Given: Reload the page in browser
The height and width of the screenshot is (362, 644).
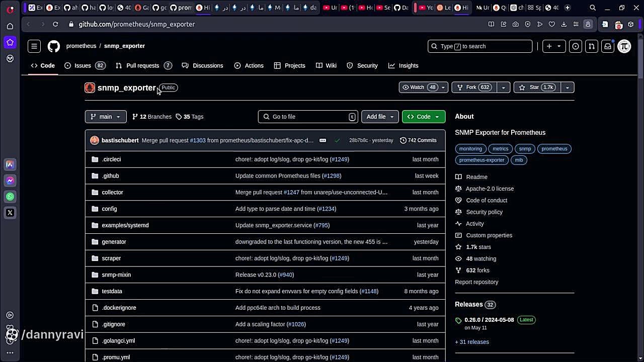Looking at the screenshot, I should [x=55, y=24].
